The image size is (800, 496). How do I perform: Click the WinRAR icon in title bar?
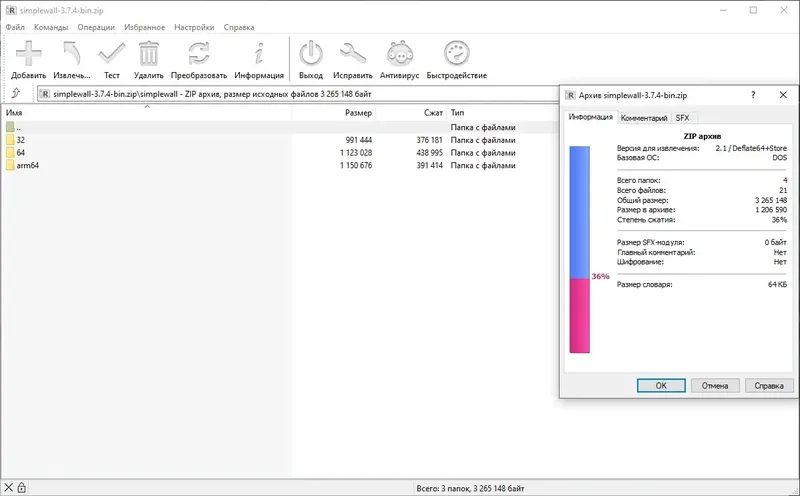point(11,10)
